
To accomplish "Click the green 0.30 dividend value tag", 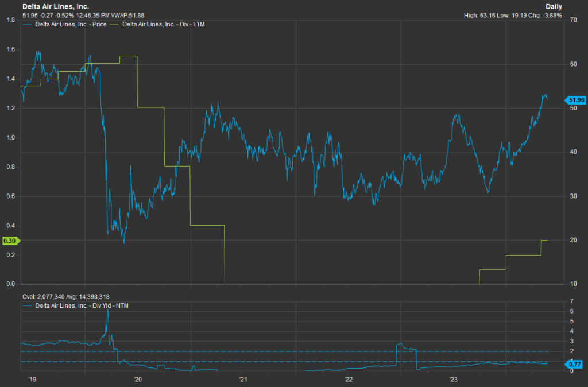I will (11, 241).
